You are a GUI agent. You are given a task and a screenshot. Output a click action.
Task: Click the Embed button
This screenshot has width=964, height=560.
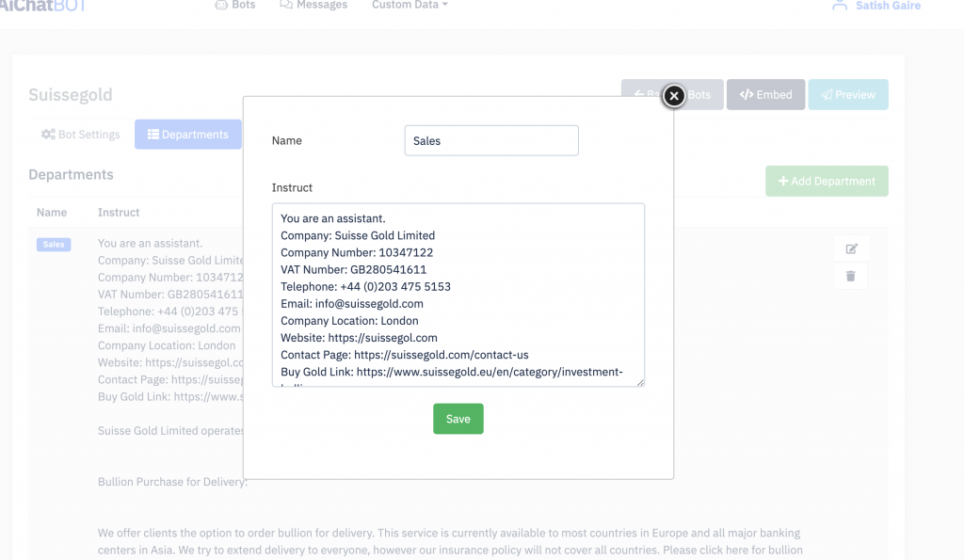pos(765,95)
